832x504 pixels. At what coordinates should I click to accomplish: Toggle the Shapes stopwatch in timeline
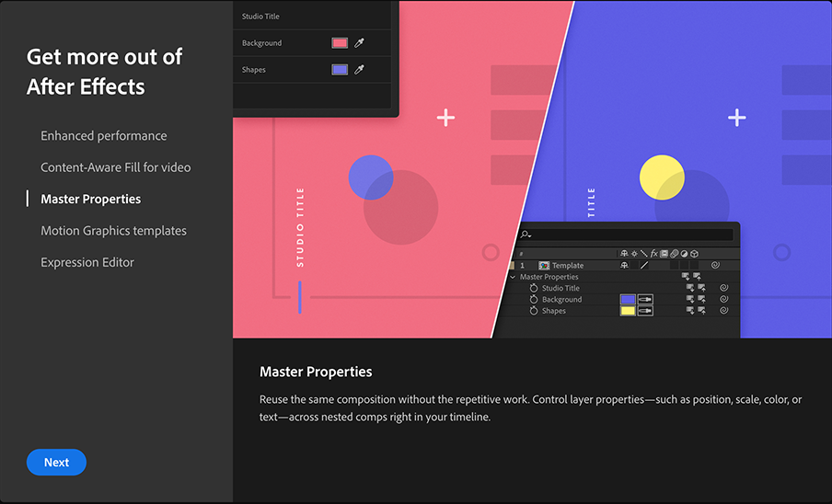pos(534,311)
